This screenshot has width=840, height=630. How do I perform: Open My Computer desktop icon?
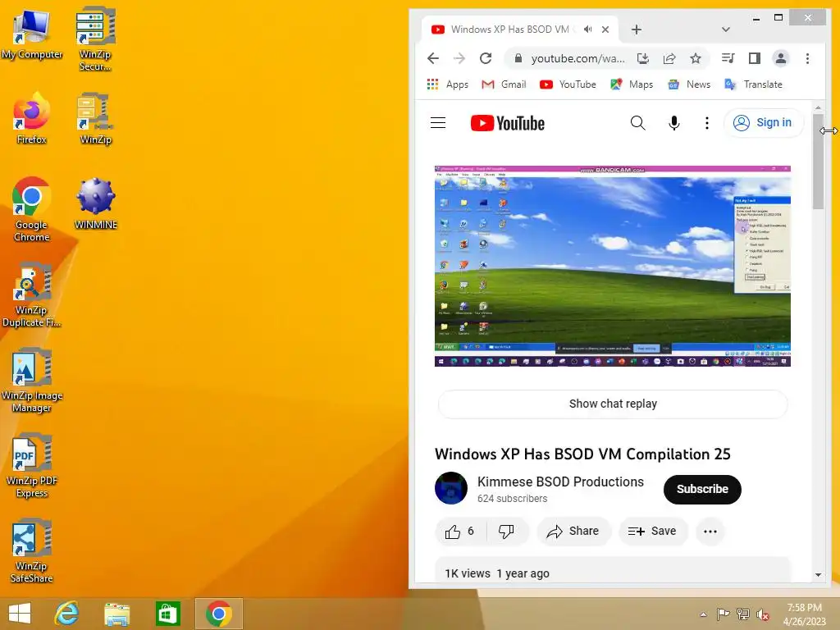(32, 34)
